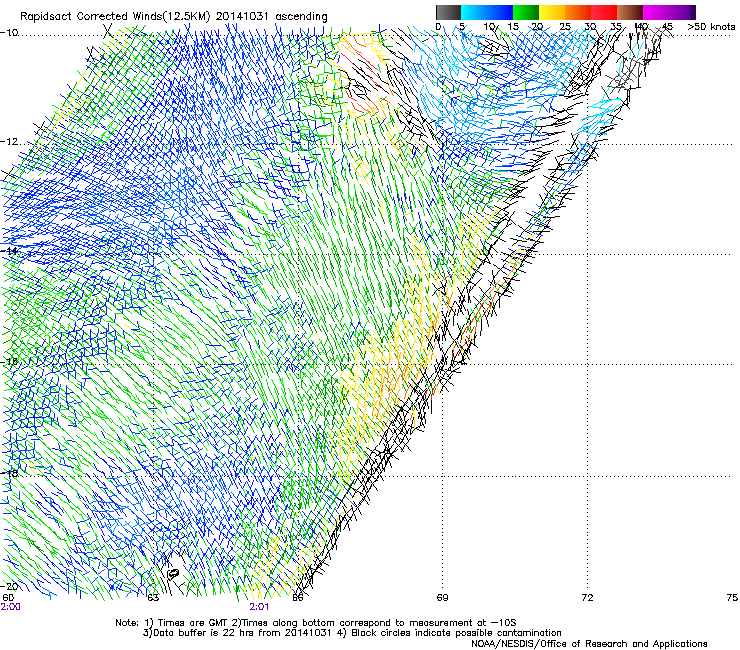Click the cyan-blue 5-15 knots legend segment
The width and height of the screenshot is (740, 650).
(x=487, y=12)
